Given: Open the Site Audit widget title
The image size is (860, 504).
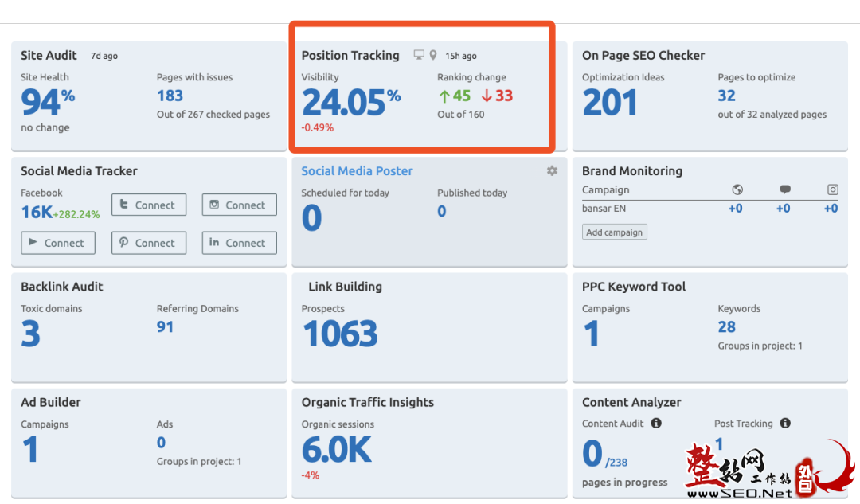Looking at the screenshot, I should pyautogui.click(x=49, y=55).
